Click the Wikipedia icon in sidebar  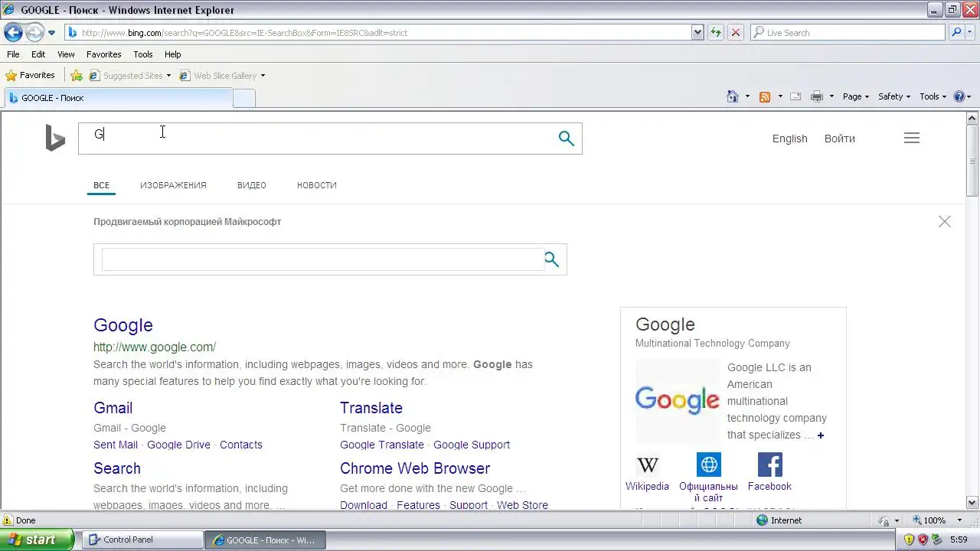pyautogui.click(x=647, y=465)
